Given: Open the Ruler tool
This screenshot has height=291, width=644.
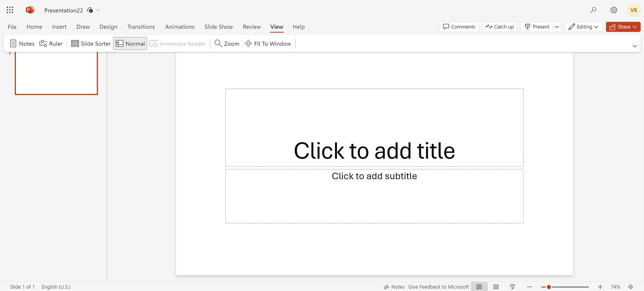Looking at the screenshot, I should [51, 43].
